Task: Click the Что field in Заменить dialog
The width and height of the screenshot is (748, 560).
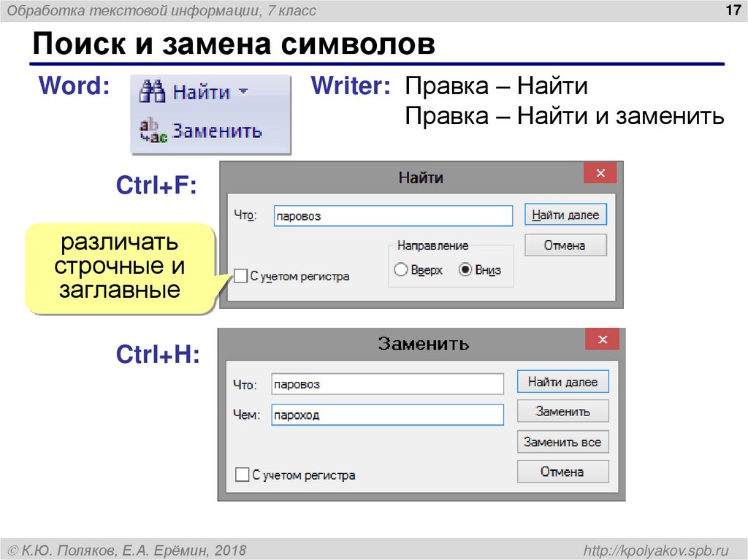Action: tap(387, 384)
